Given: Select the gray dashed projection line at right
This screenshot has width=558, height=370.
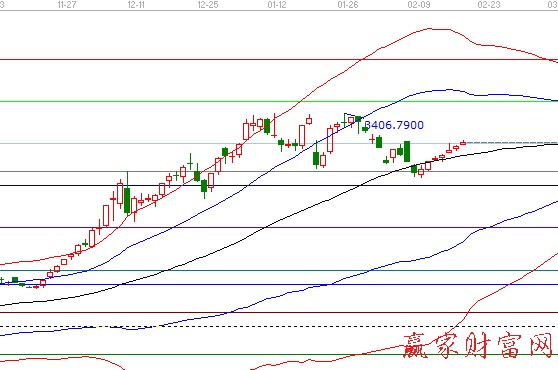Looking at the screenshot, I should click(x=512, y=143).
